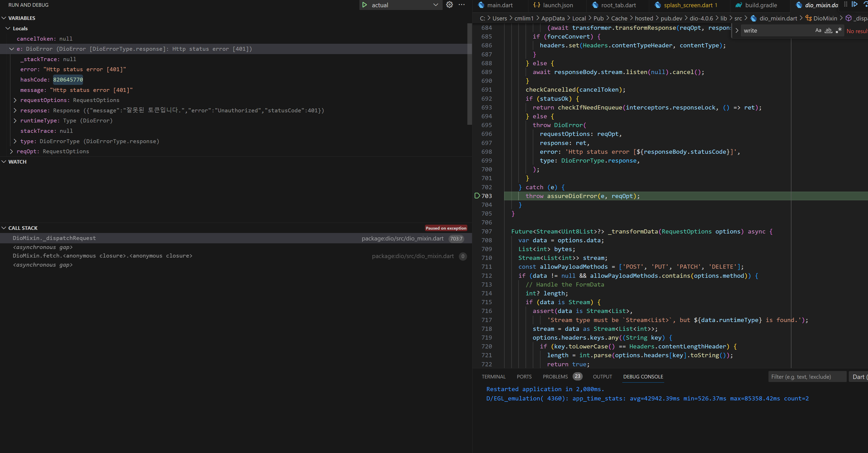Click the breadcrumb 'dio_mixin.dart' file

tap(778, 18)
